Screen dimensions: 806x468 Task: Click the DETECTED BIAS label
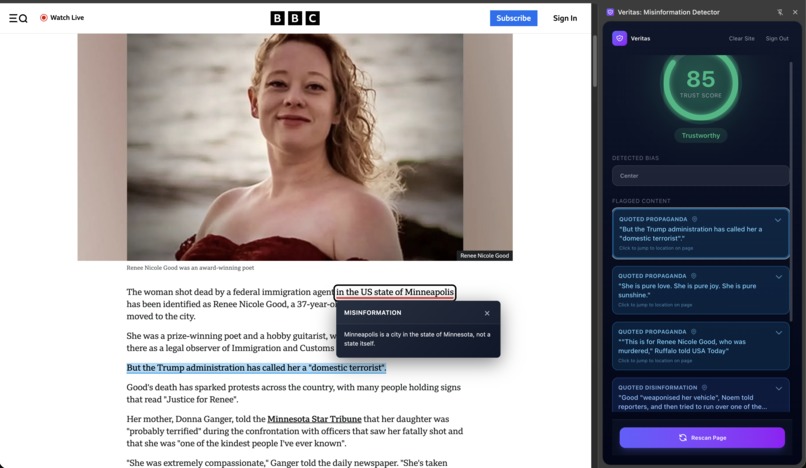pyautogui.click(x=635, y=158)
